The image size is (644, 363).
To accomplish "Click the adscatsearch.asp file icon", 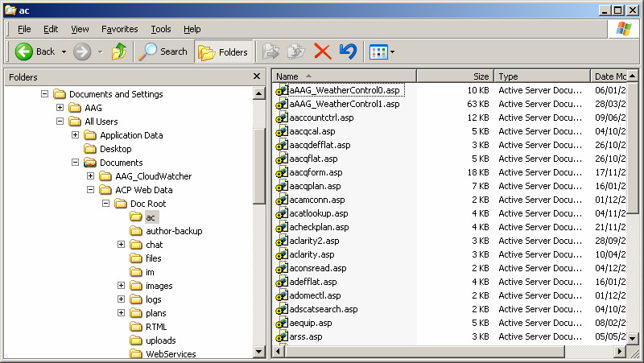I will pos(281,309).
